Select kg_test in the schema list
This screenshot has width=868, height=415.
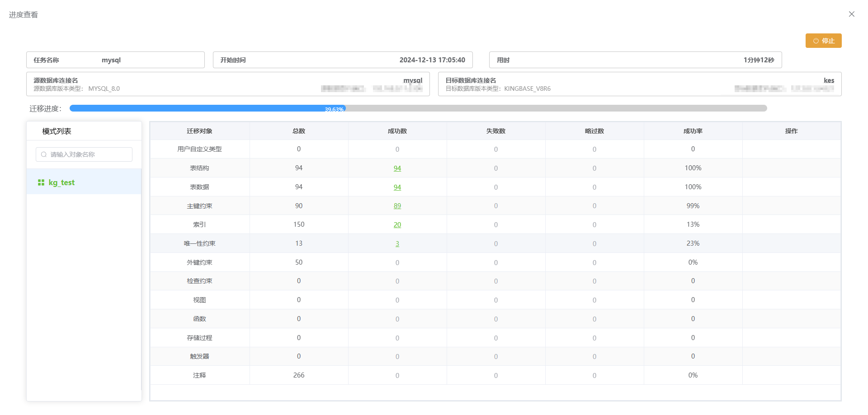pos(61,182)
